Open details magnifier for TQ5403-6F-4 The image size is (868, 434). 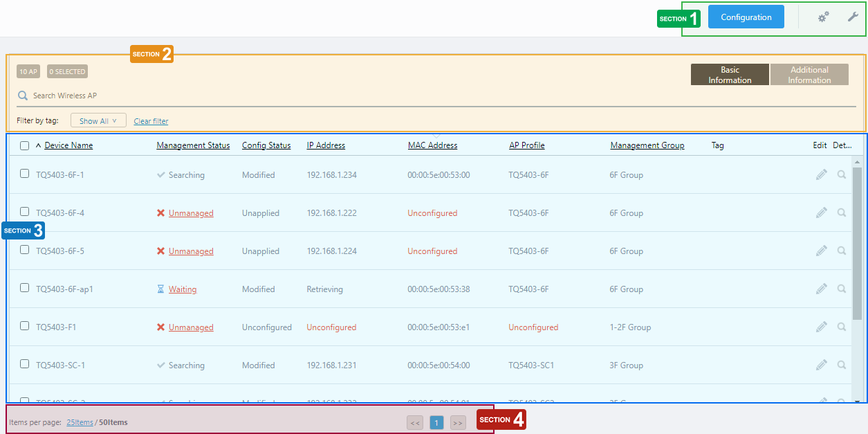(842, 213)
